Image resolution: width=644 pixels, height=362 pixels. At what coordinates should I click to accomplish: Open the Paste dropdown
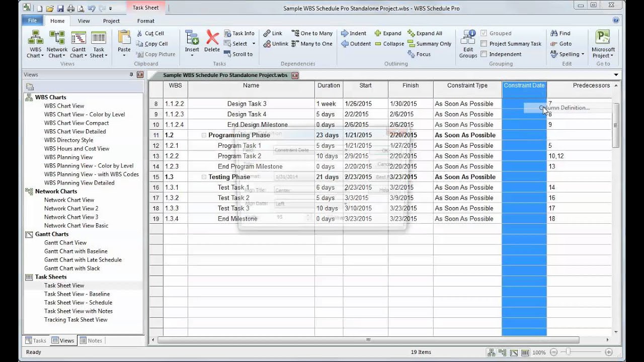[x=124, y=53]
